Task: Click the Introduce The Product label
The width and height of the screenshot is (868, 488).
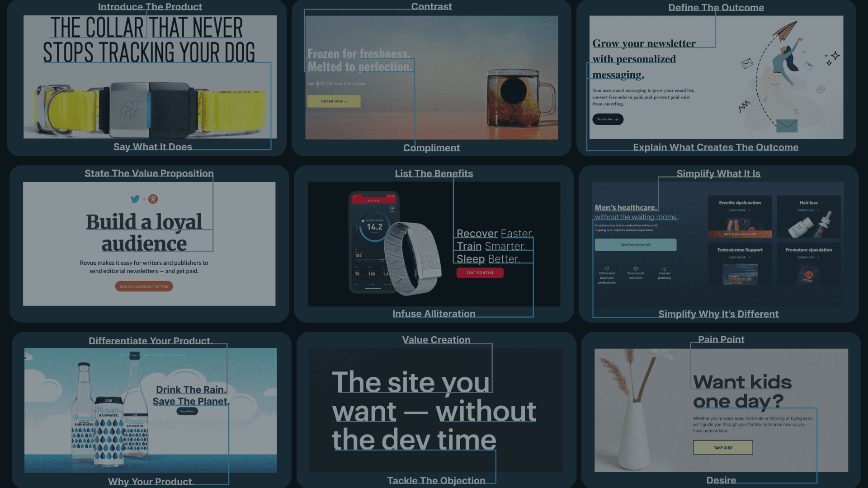Action: (x=150, y=7)
